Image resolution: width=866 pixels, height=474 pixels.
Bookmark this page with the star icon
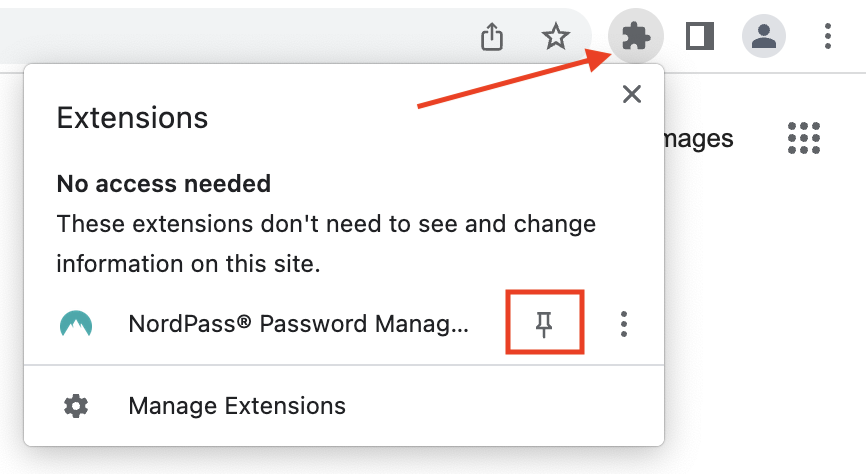click(x=555, y=38)
